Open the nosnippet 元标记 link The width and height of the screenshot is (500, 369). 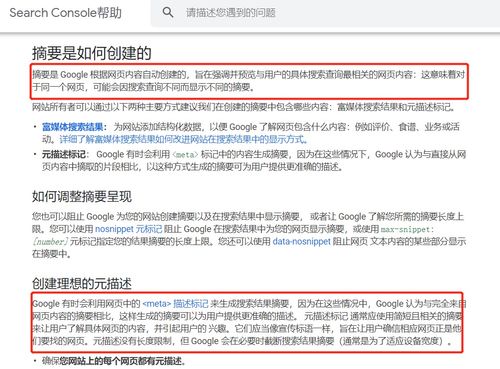(x=129, y=229)
